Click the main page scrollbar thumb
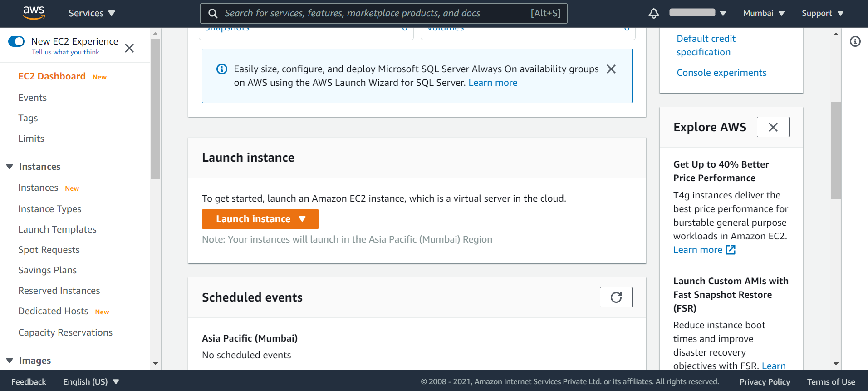 836,150
